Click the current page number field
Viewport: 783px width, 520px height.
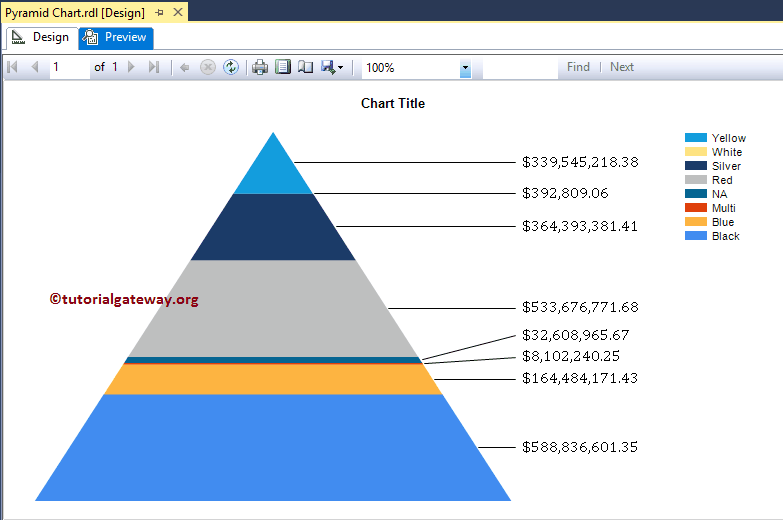(69, 67)
